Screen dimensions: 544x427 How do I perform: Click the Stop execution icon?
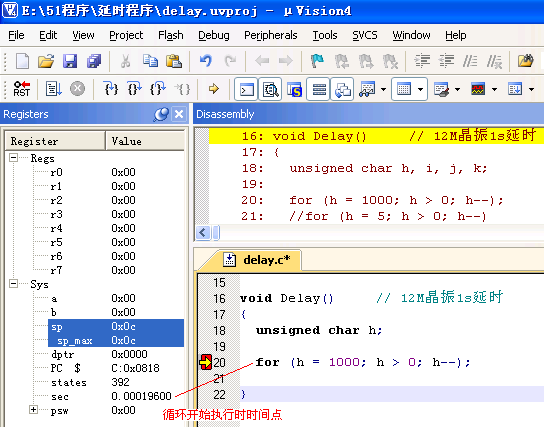coord(77,89)
